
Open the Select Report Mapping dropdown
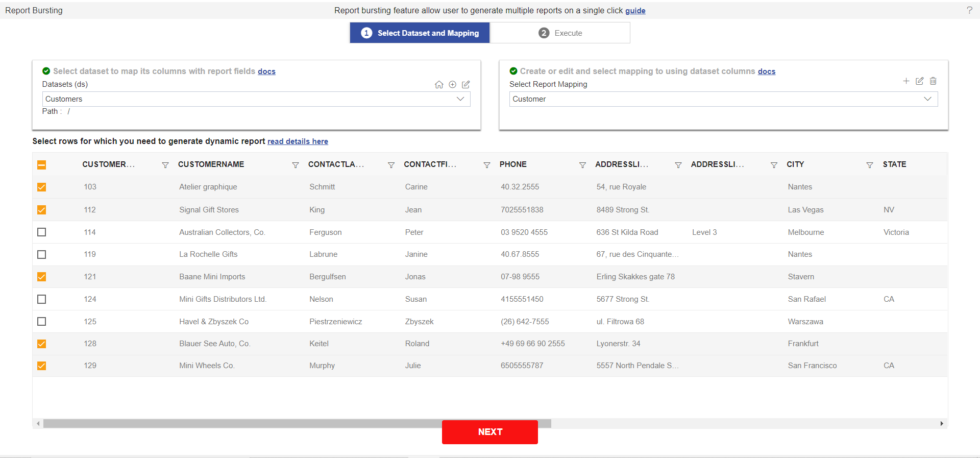(723, 99)
